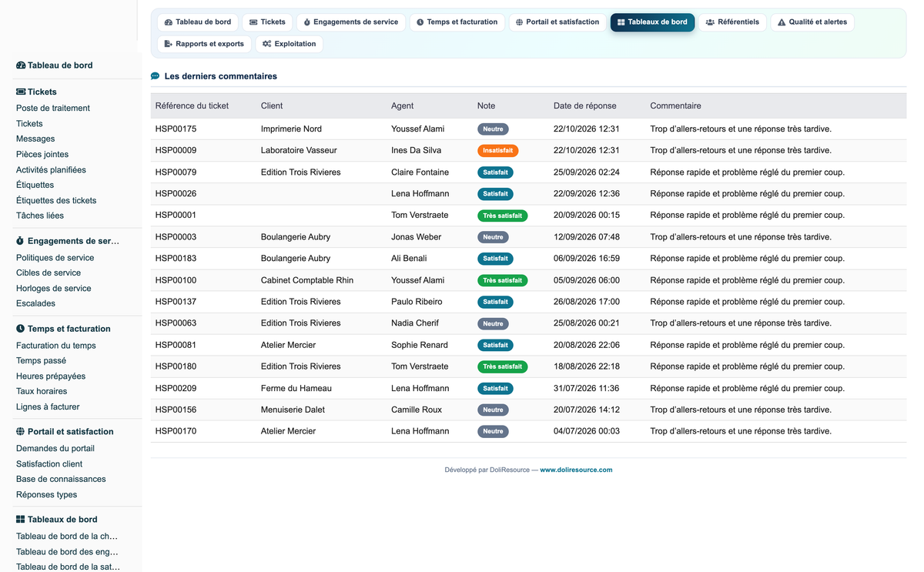Open Lignes à facturer link
The image size is (924, 572).
point(48,407)
